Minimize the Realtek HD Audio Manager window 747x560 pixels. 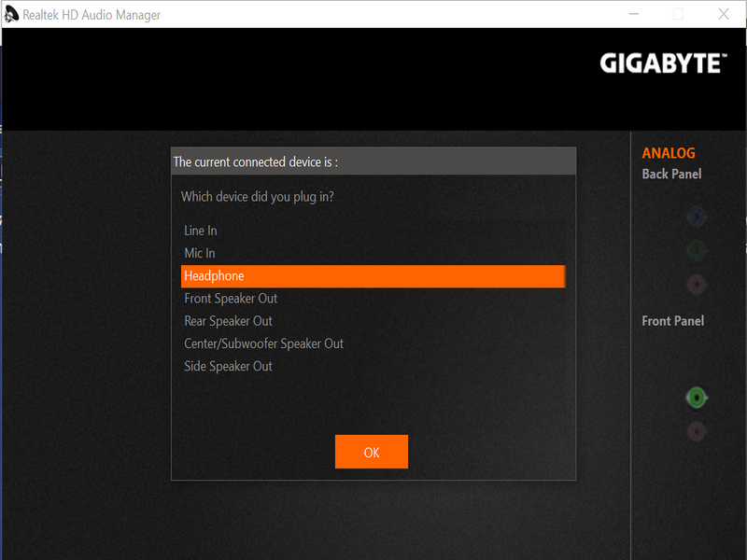[634, 14]
